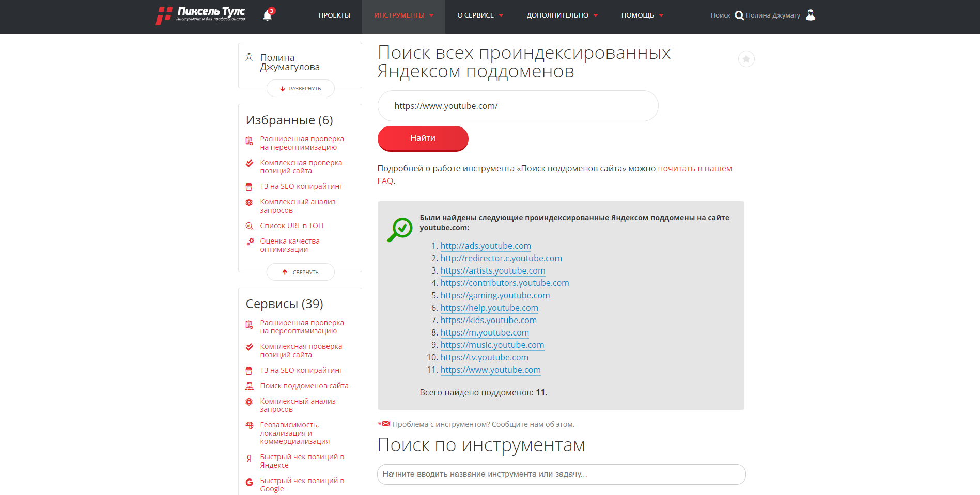Click the envelope icon near Проблема с инструментом

coord(384,424)
